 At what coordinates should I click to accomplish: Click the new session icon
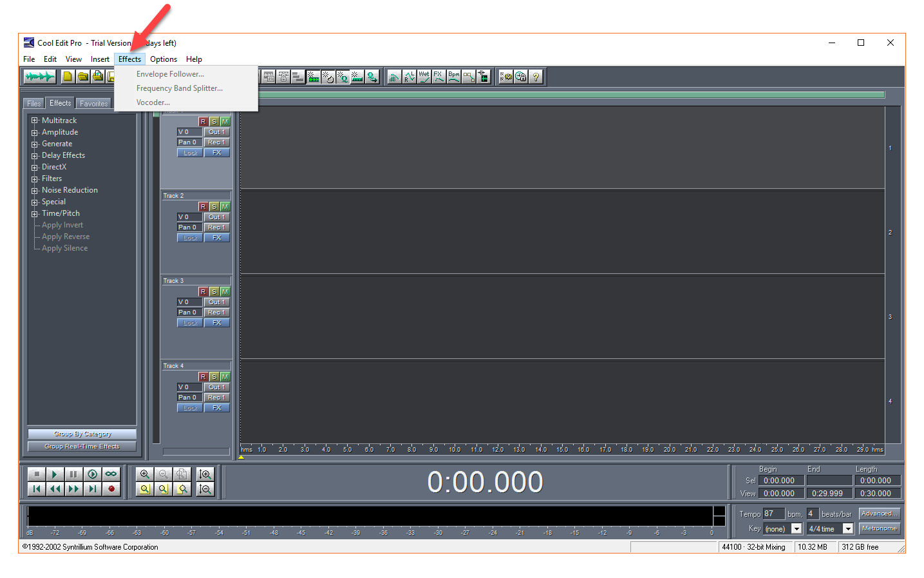coord(68,77)
